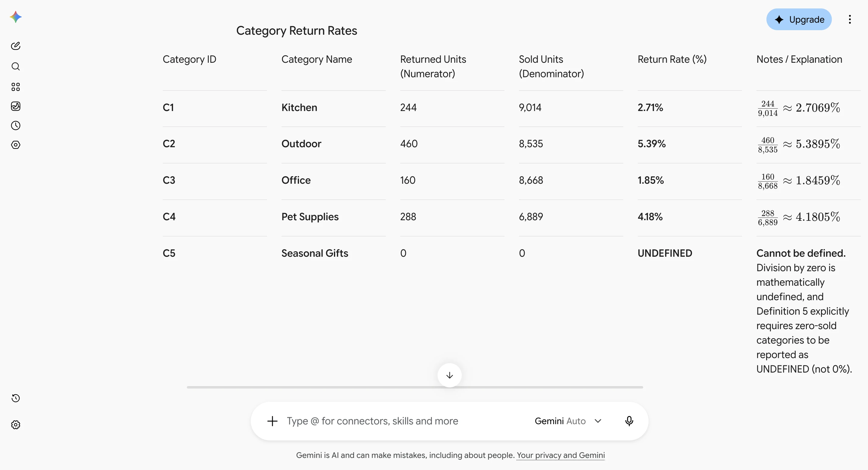Screen dimensions: 868x470
Task: Click the 2.71% return rate value
Action: [650, 108]
